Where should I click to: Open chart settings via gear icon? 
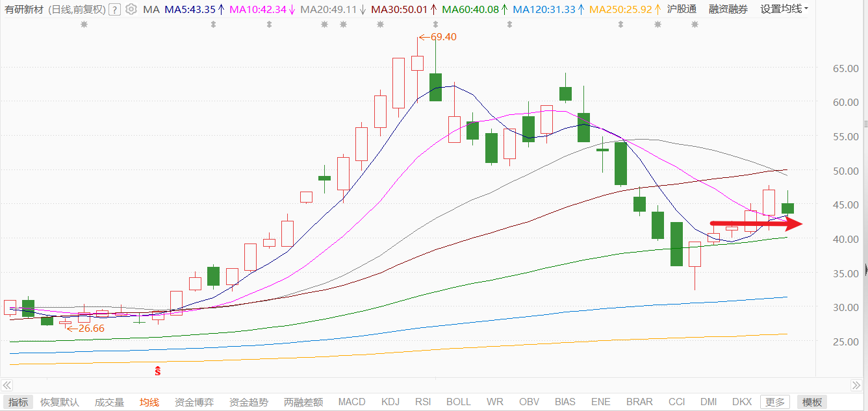(131, 9)
